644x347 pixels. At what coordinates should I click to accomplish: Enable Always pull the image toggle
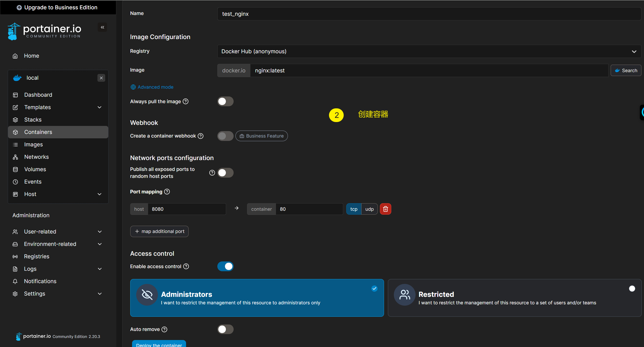coord(225,101)
